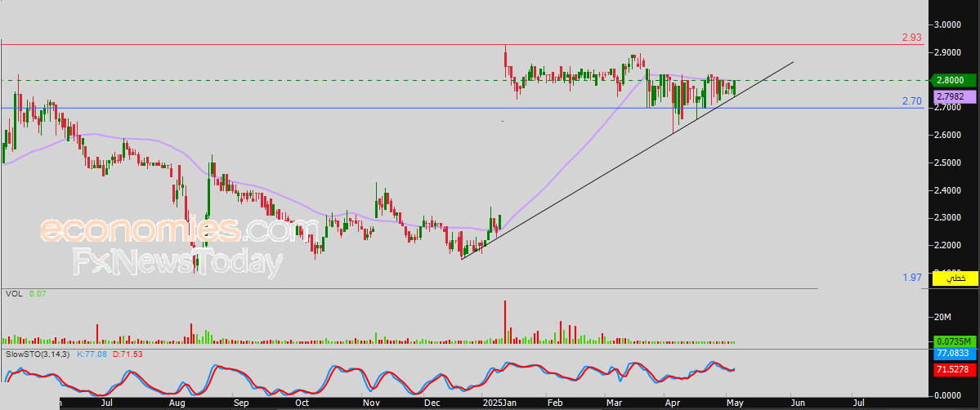Click the 3.0000 price axis label

coord(948,25)
